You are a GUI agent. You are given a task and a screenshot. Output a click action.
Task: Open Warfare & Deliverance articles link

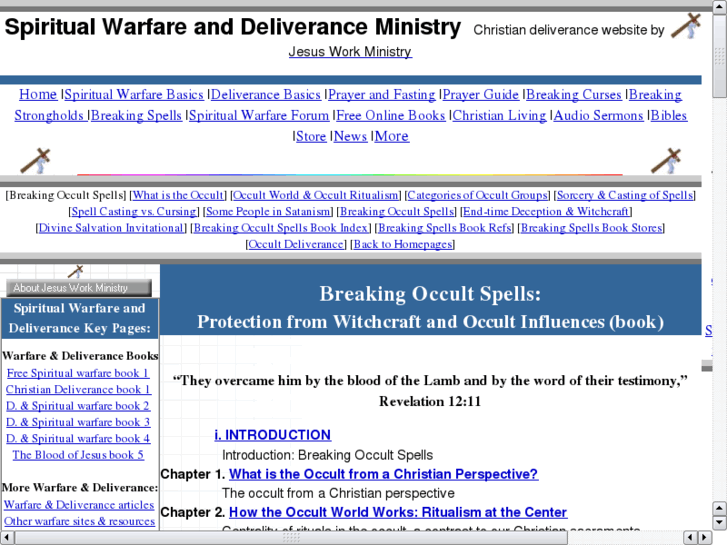(x=79, y=505)
